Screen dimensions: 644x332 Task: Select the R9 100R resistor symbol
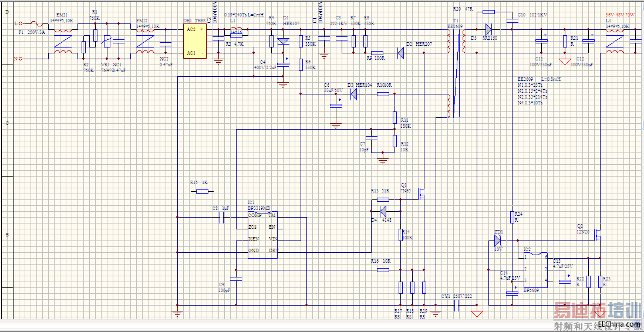377,53
